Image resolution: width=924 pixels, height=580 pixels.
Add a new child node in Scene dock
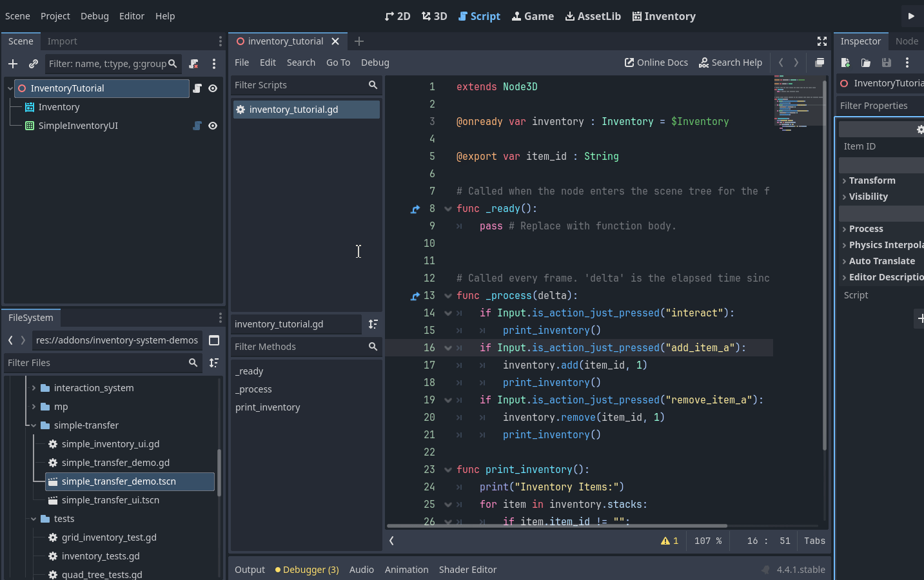(13, 64)
